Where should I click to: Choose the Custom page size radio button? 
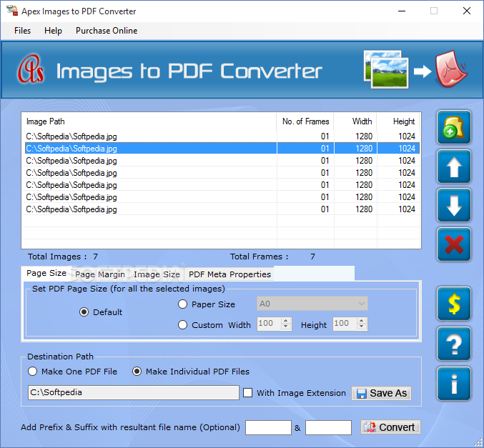coord(182,324)
